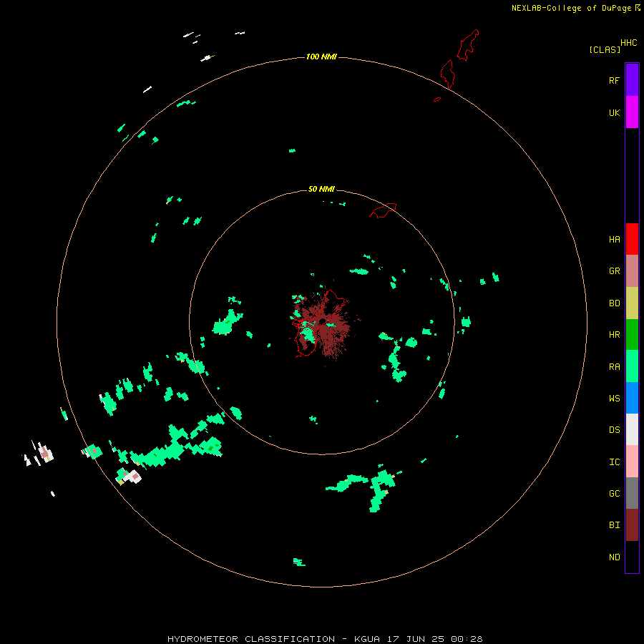Click the RA legend label
This screenshot has width=644, height=644.
[x=614, y=367]
